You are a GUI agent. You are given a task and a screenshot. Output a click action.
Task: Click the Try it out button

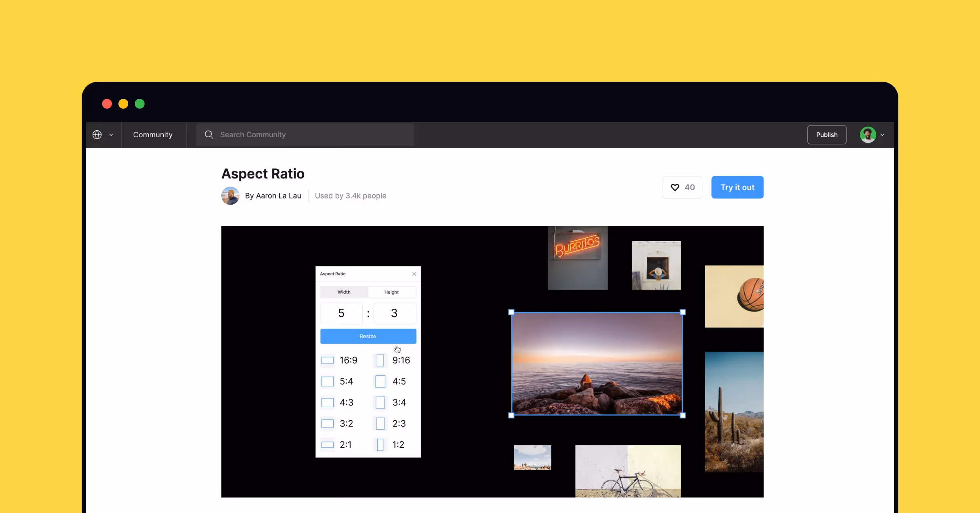tap(737, 187)
